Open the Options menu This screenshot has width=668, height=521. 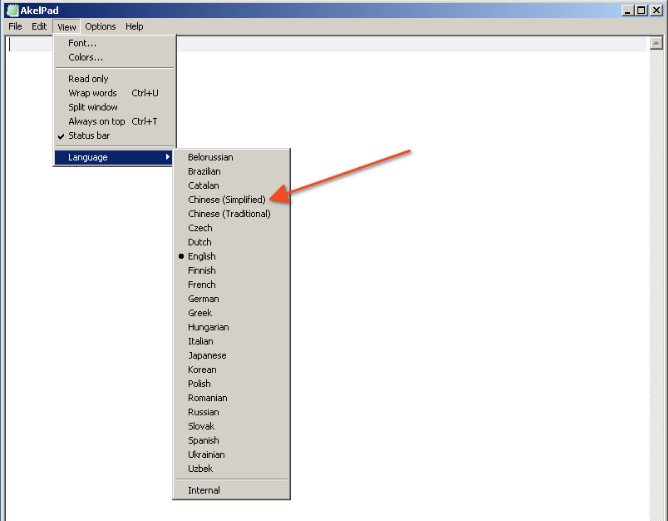pyautogui.click(x=100, y=27)
